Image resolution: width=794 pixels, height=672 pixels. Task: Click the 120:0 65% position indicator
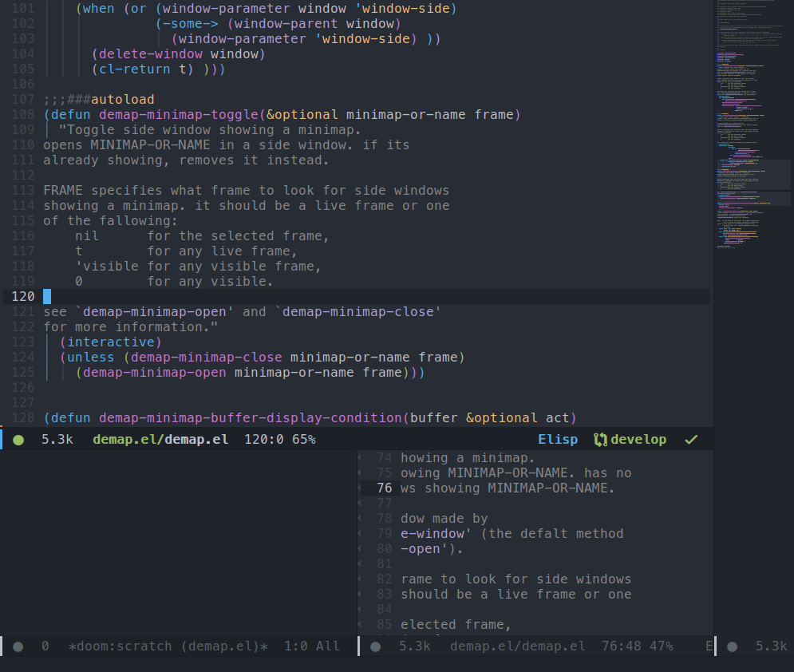[280, 440]
